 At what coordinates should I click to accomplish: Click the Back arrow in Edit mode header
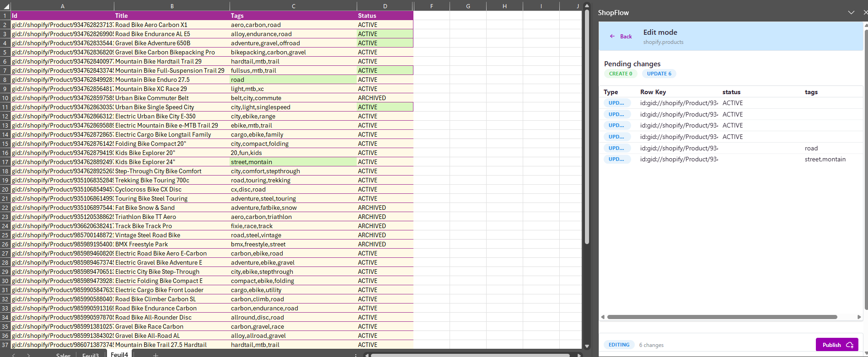tap(621, 37)
